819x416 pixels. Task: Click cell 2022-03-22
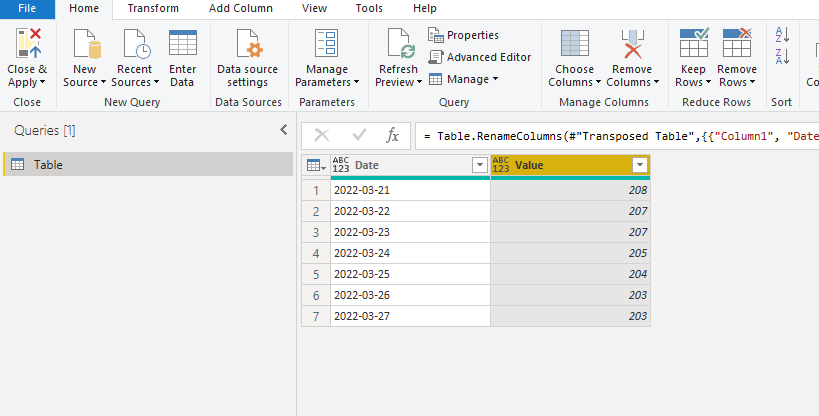(x=411, y=211)
